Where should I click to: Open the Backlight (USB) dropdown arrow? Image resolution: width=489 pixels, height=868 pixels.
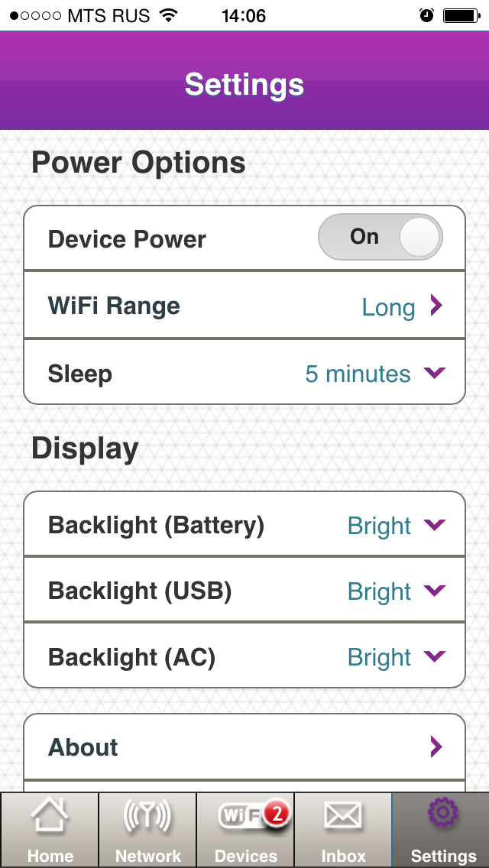434,590
